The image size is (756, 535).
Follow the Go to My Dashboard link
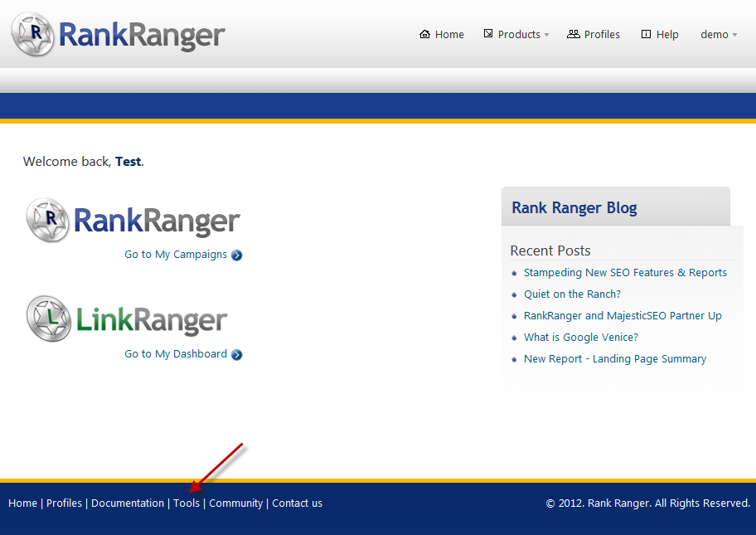[x=176, y=353]
